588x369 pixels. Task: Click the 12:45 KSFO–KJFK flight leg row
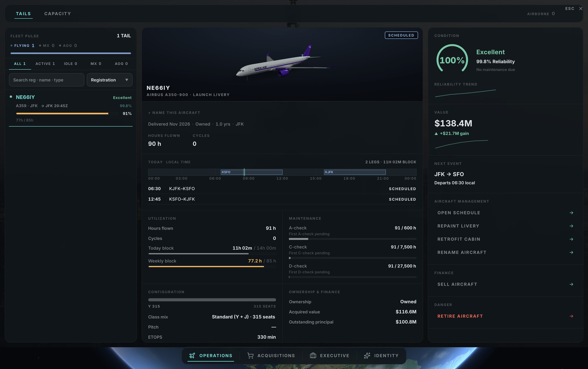pos(282,199)
